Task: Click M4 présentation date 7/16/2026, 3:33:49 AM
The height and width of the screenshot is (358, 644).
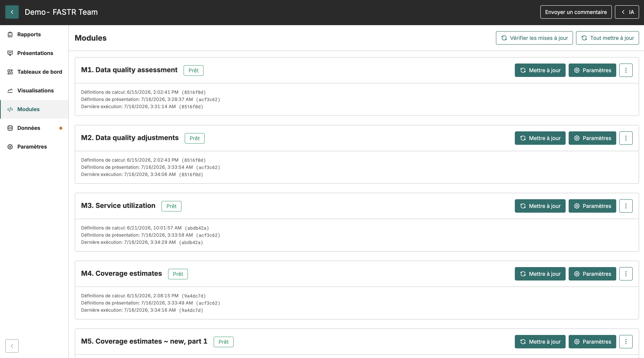Action: coord(167,303)
